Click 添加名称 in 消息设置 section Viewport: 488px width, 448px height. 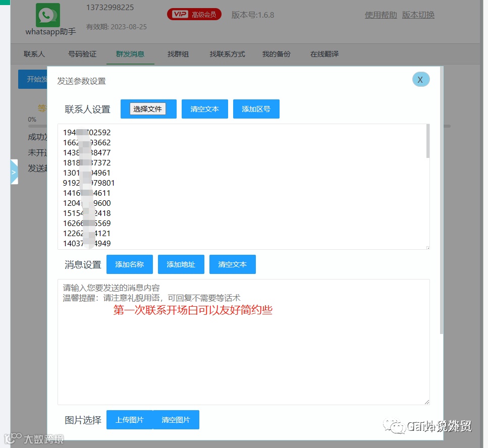[x=129, y=264]
